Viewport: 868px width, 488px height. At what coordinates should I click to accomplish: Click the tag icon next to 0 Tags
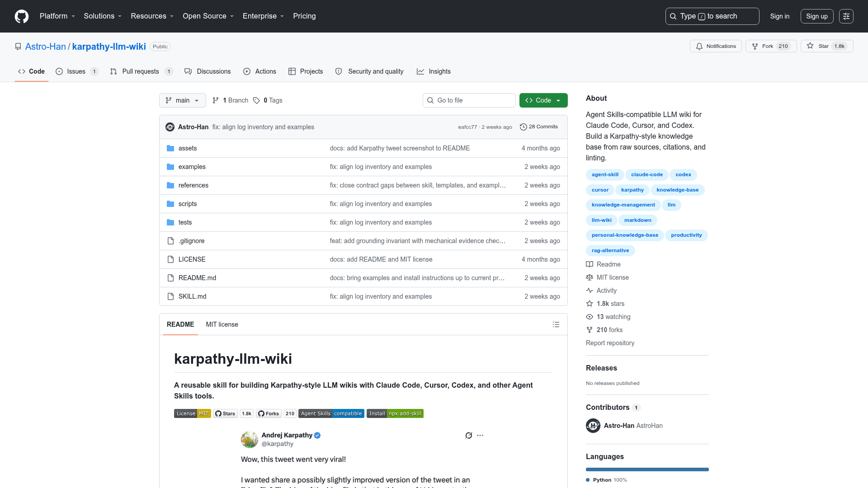coord(256,100)
